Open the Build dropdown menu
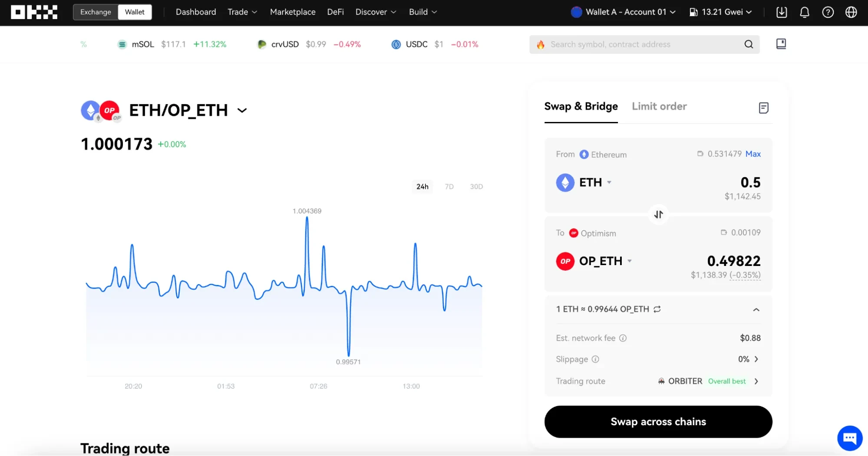The width and height of the screenshot is (868, 456). tap(422, 12)
